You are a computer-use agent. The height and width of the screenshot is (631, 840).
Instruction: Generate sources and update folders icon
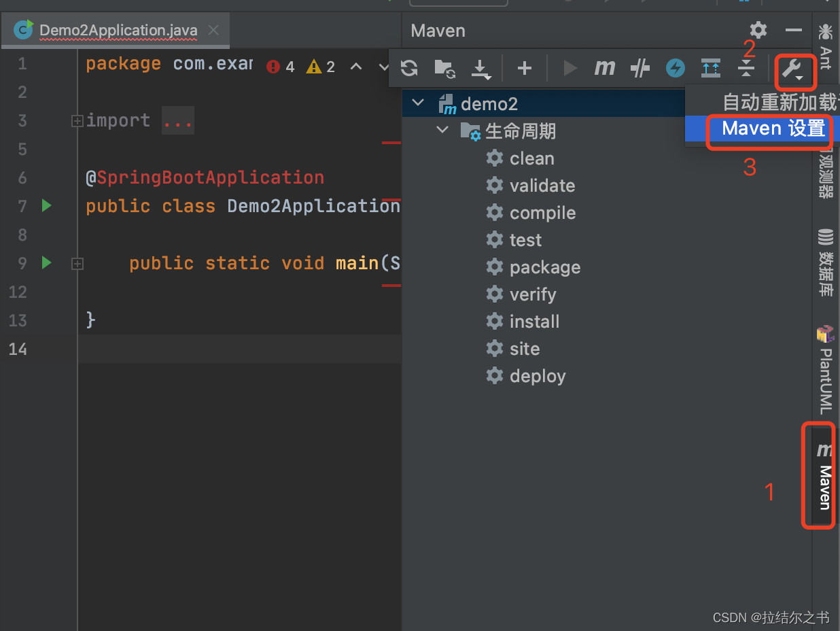pos(445,68)
